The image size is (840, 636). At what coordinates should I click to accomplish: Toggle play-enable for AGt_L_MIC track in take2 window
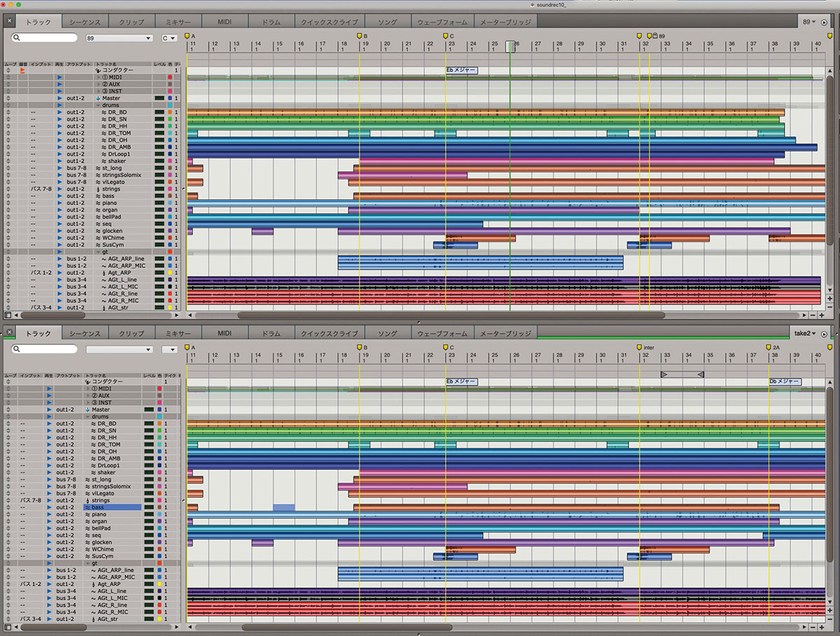click(x=49, y=599)
